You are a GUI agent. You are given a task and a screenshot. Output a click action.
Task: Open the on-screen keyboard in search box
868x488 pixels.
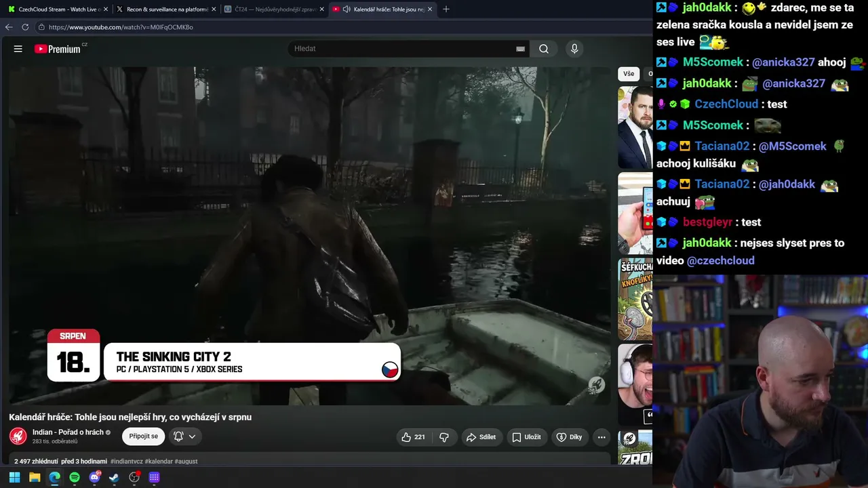coord(521,49)
